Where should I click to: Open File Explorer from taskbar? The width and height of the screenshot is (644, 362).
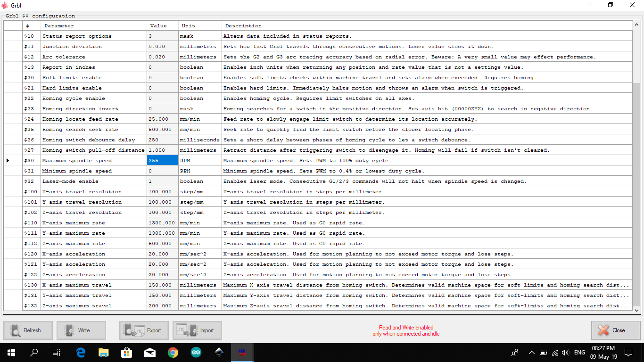[104, 353]
